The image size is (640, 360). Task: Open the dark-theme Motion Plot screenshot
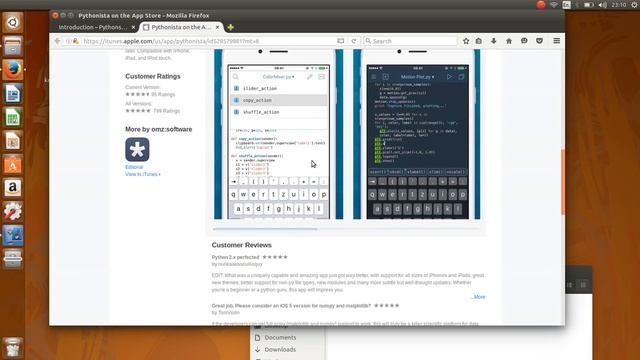point(417,134)
